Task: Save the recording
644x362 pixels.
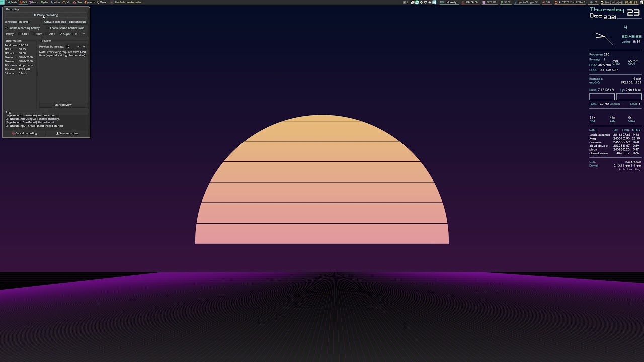Action: coord(67,133)
